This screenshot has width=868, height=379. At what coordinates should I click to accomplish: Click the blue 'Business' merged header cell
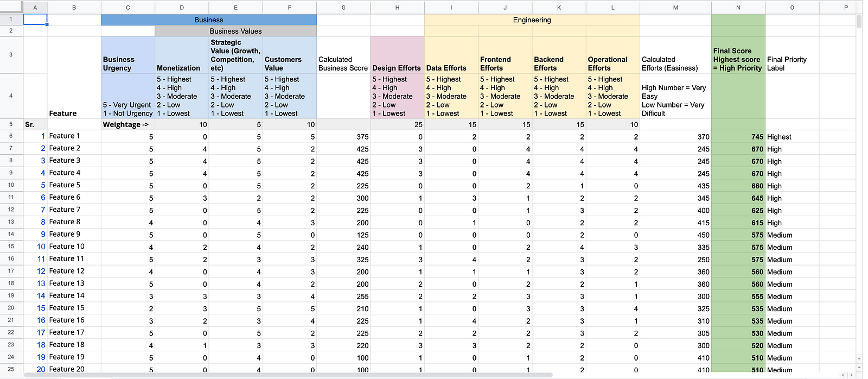tap(209, 20)
